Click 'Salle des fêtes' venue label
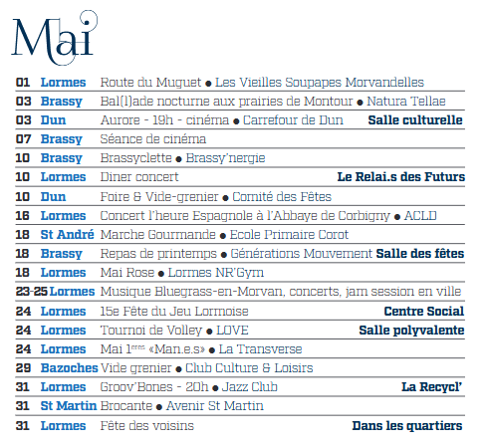The image size is (488, 448). (x=420, y=254)
